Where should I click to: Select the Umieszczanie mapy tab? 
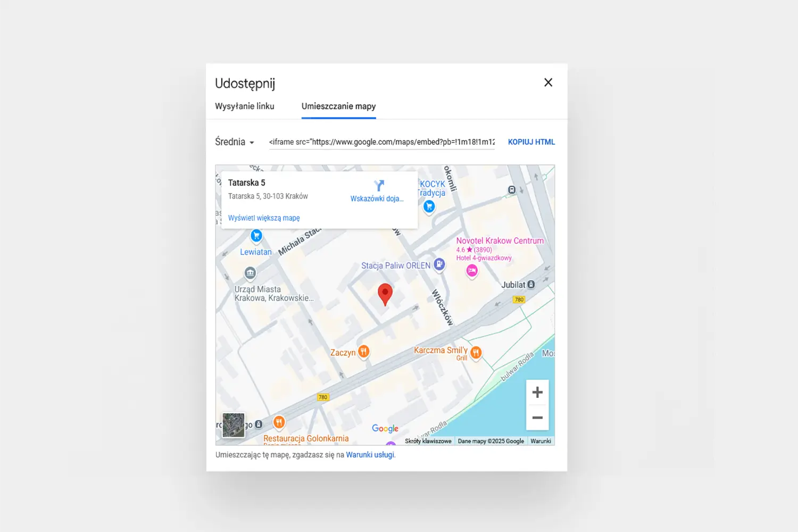click(x=339, y=106)
